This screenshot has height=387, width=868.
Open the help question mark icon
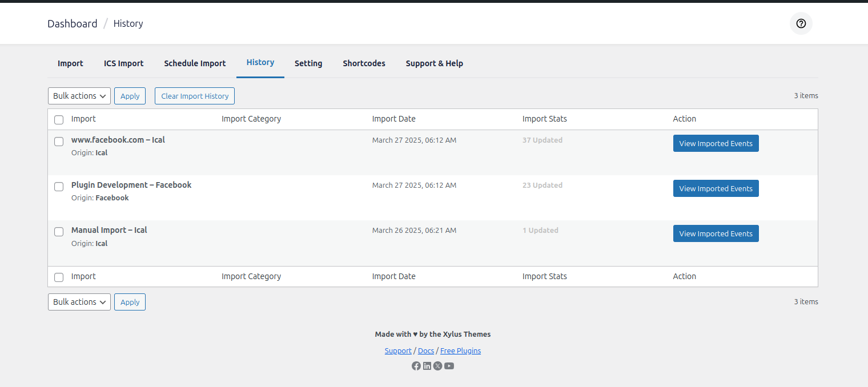(801, 23)
